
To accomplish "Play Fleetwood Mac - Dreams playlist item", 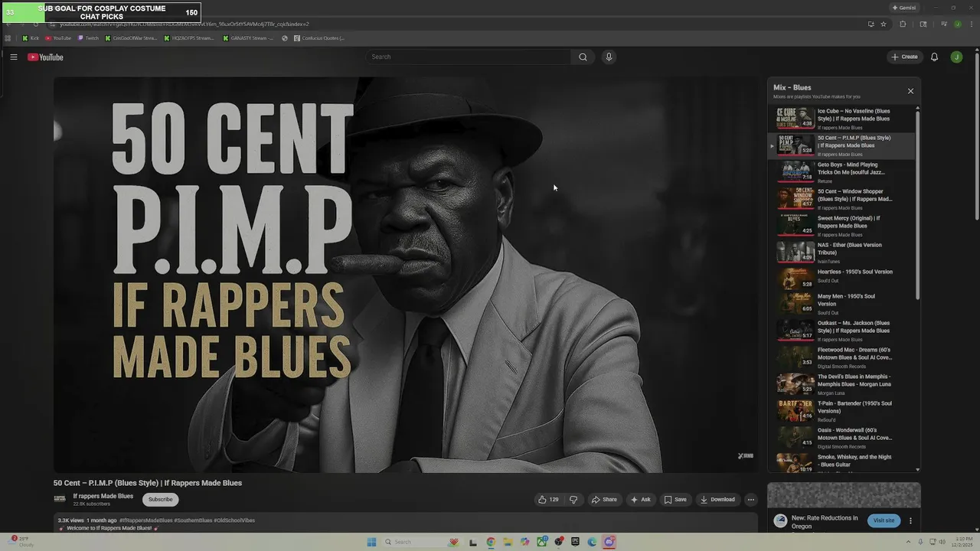I will (841, 357).
